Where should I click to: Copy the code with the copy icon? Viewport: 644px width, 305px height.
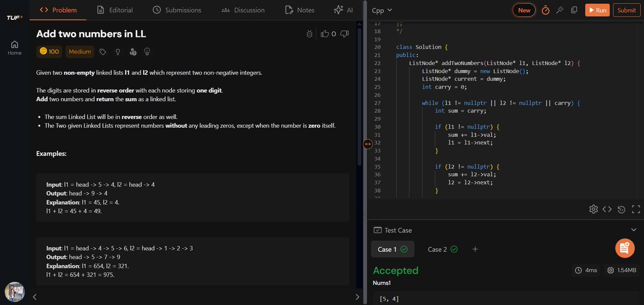[574, 10]
